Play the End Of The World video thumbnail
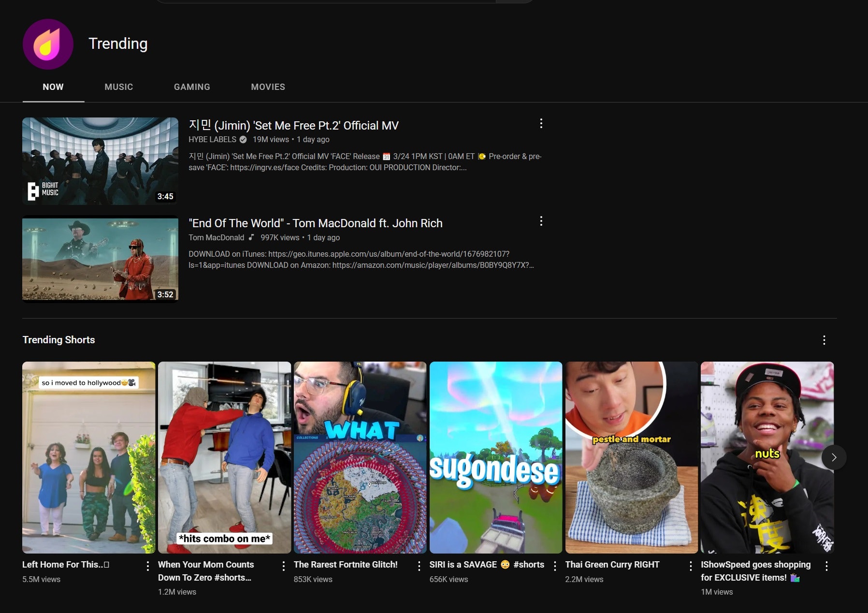This screenshot has width=868, height=613. click(x=100, y=259)
